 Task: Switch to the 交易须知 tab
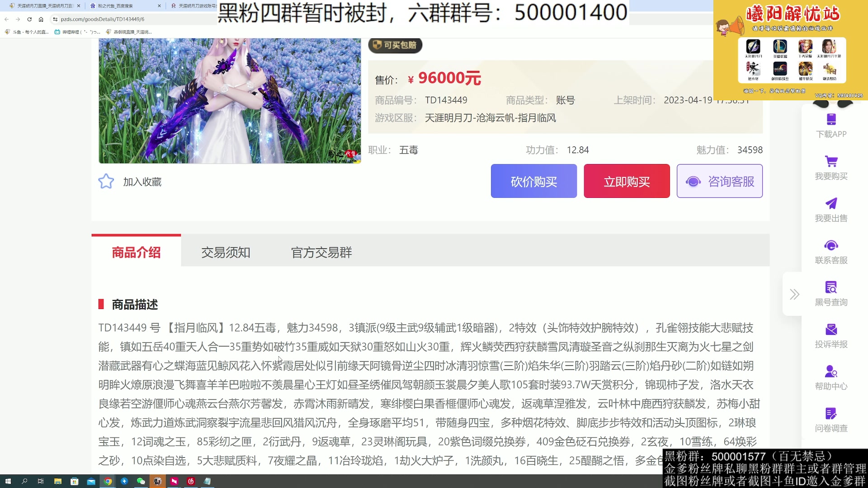pos(226,253)
